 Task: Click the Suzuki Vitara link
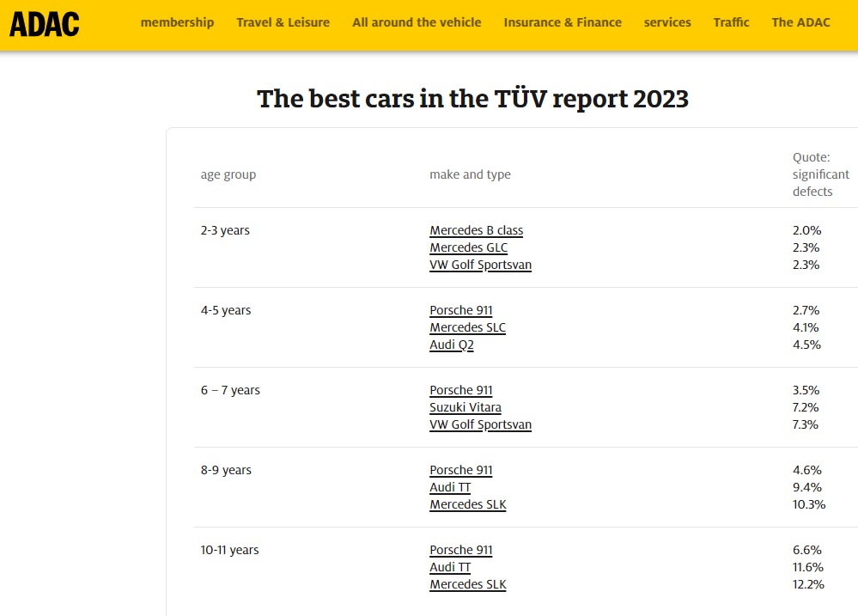(465, 407)
